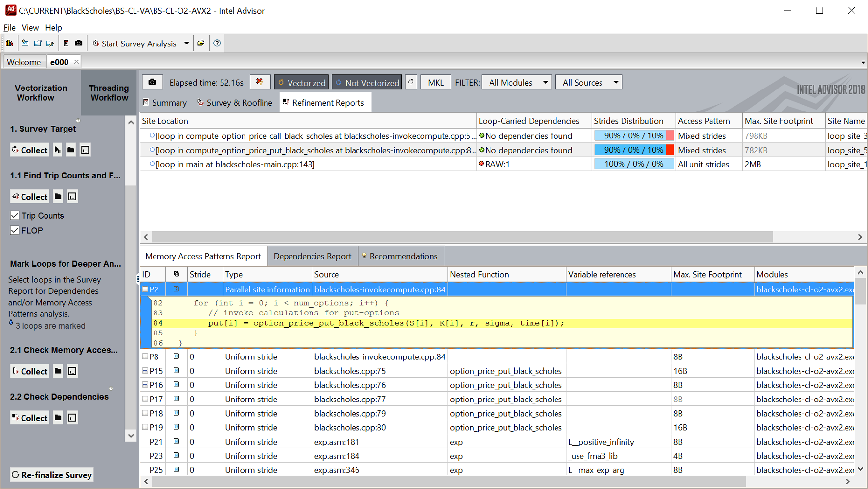Open the View menu
The width and height of the screenshot is (868, 489).
click(30, 28)
